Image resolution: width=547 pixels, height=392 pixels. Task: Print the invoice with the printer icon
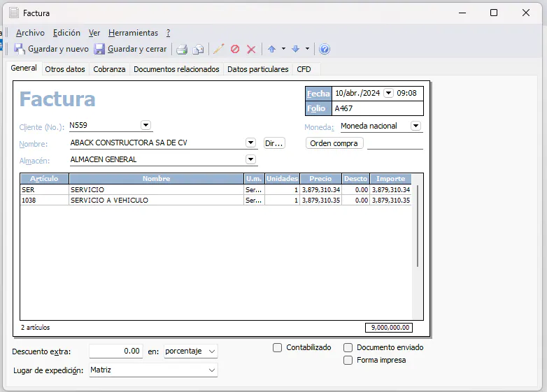point(182,49)
